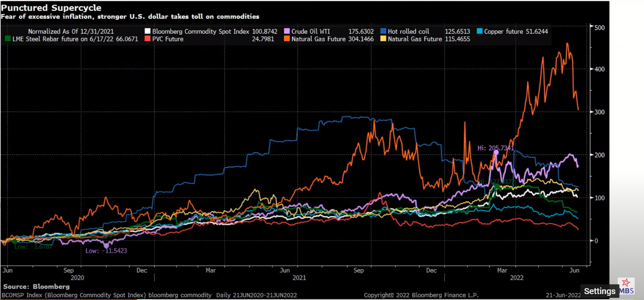Click the Normalized As Of 12/31/2021 label
Image resolution: width=644 pixels, height=300 pixels.
71,31
